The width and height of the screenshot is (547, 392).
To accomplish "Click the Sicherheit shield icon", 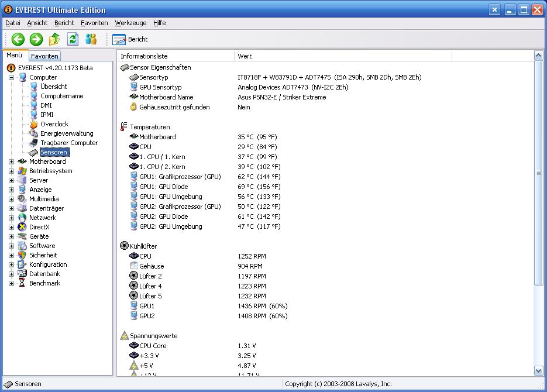I will coord(22,255).
